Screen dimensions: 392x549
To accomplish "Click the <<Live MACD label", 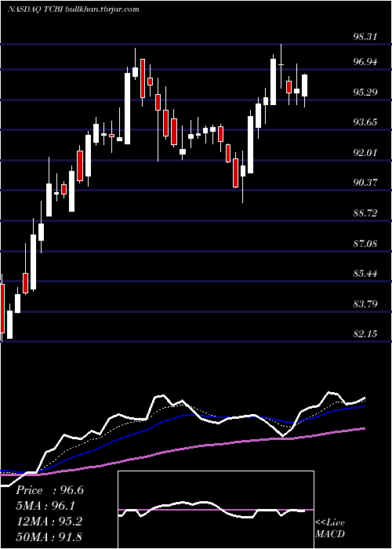I will point(330,528).
